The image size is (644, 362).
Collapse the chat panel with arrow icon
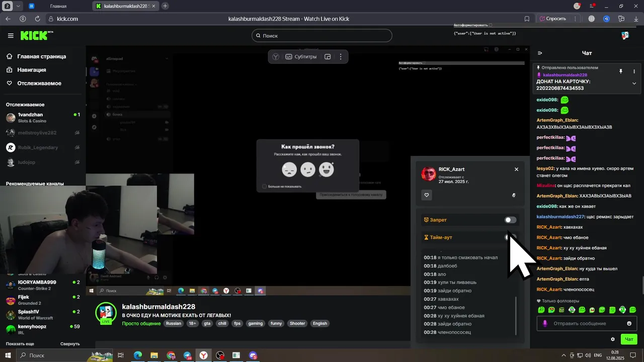click(x=540, y=53)
